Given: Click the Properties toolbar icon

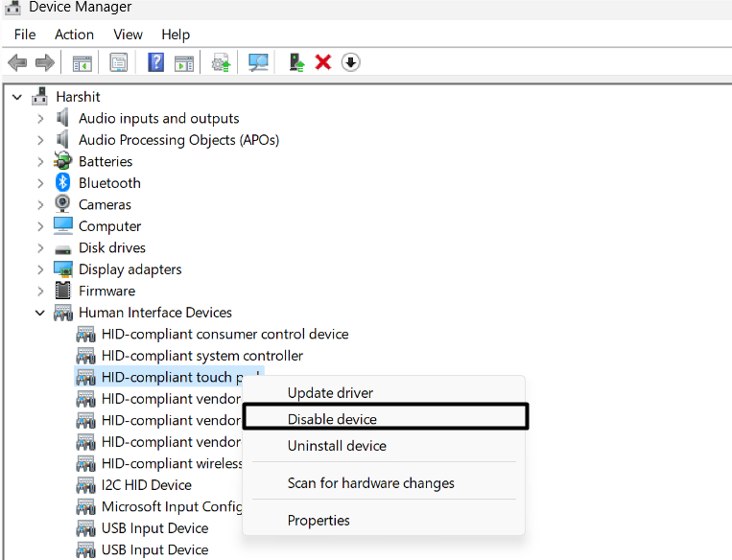Looking at the screenshot, I should pos(119,63).
